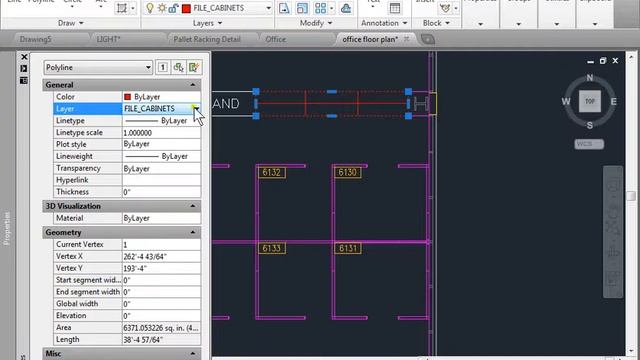Click the Material ByLayer value
640x360 pixels.
tap(162, 218)
